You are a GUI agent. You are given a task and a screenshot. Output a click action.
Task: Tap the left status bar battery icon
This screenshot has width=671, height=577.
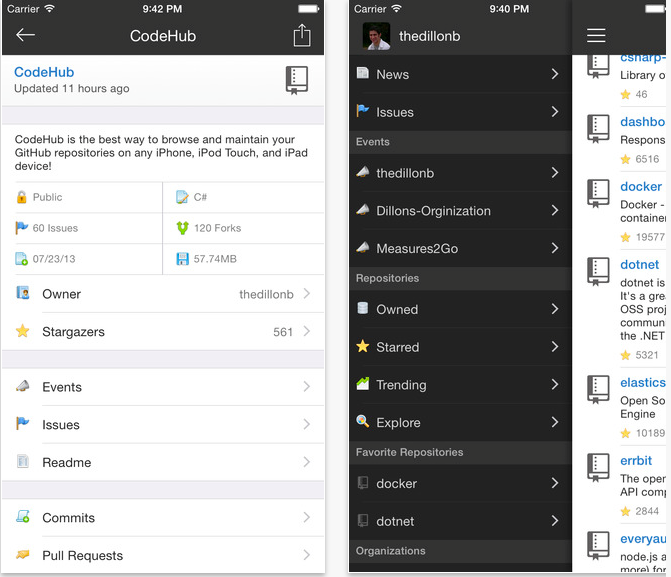pyautogui.click(x=308, y=9)
